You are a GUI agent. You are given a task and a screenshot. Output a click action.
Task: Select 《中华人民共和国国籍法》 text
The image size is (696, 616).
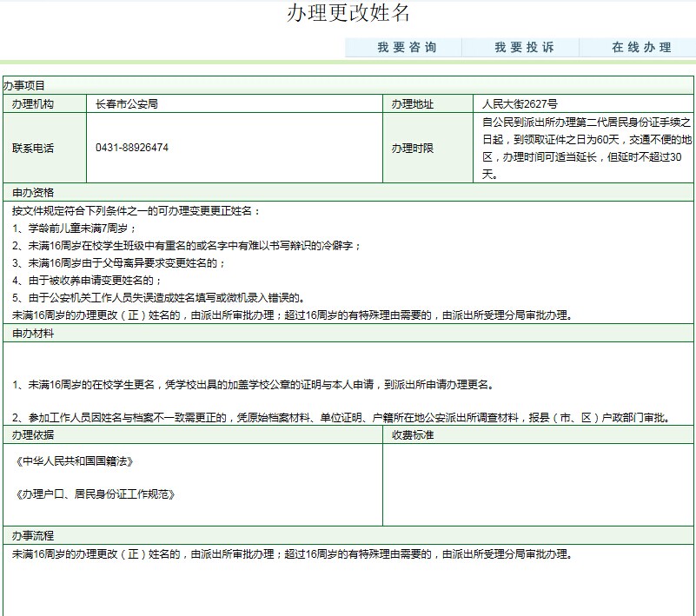tap(73, 461)
